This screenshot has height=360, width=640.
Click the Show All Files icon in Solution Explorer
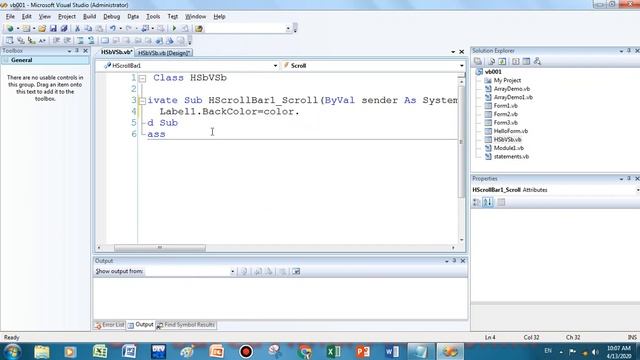(x=491, y=61)
